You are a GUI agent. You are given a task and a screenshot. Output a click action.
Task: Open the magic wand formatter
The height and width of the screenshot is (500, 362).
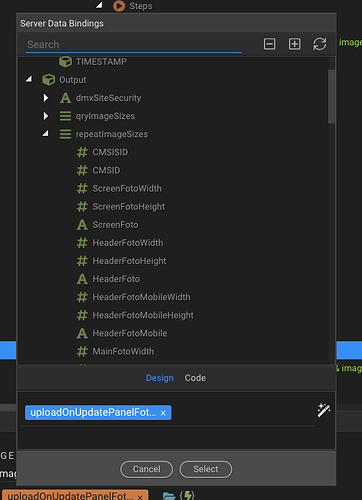click(323, 410)
